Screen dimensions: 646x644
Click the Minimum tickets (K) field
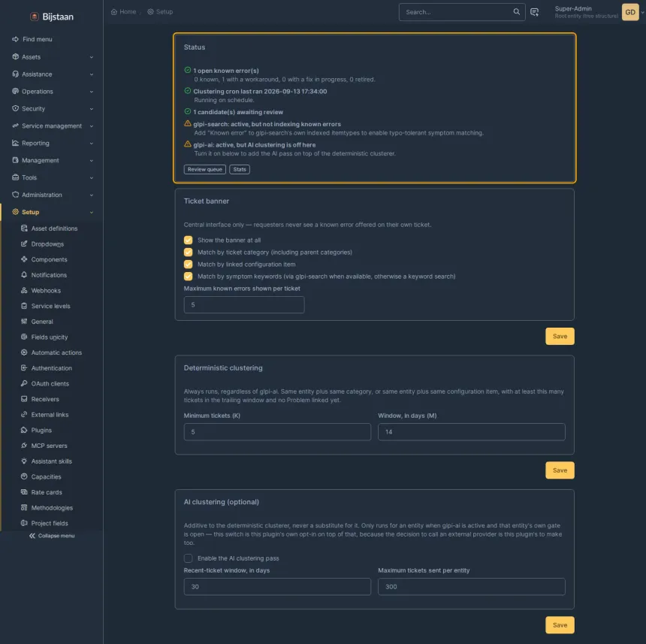277,432
